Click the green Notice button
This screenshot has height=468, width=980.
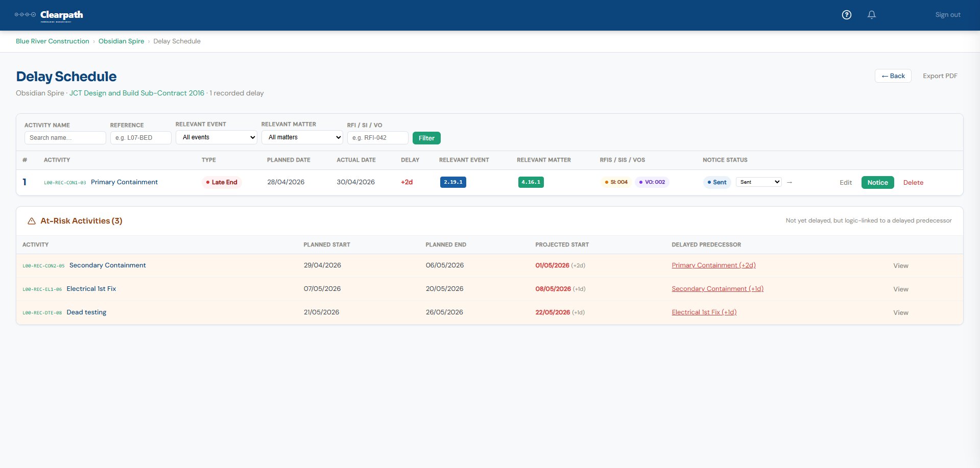[x=877, y=182]
